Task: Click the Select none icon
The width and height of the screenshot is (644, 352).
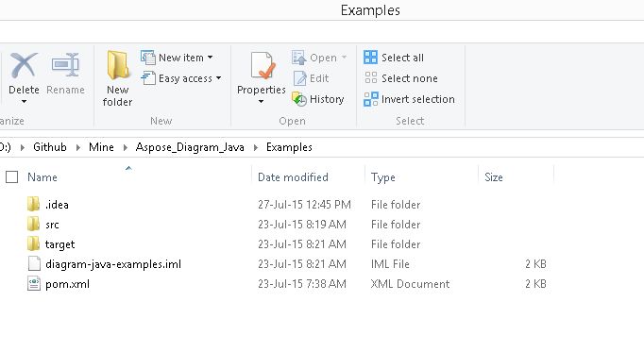Action: tap(370, 77)
